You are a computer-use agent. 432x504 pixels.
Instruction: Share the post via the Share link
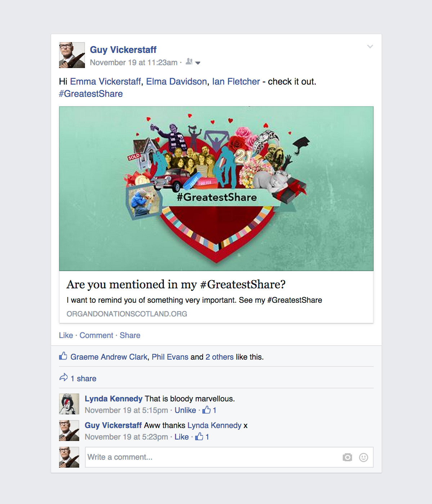coord(130,335)
